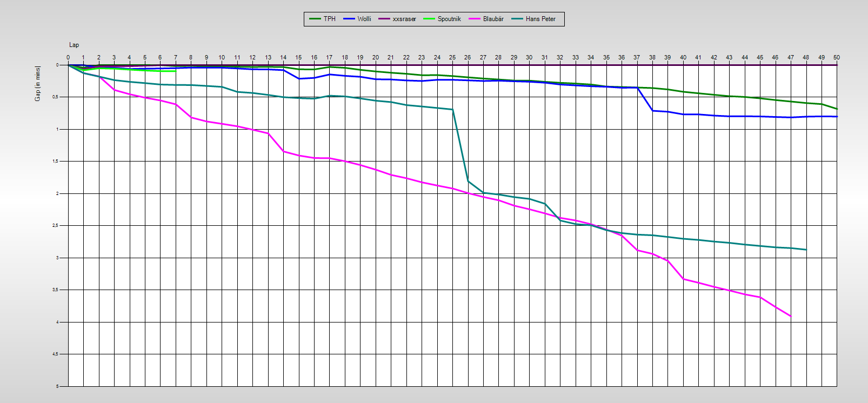Image resolution: width=868 pixels, height=403 pixels.
Task: Click the 4.5 gap axis value
Action: tap(55, 354)
